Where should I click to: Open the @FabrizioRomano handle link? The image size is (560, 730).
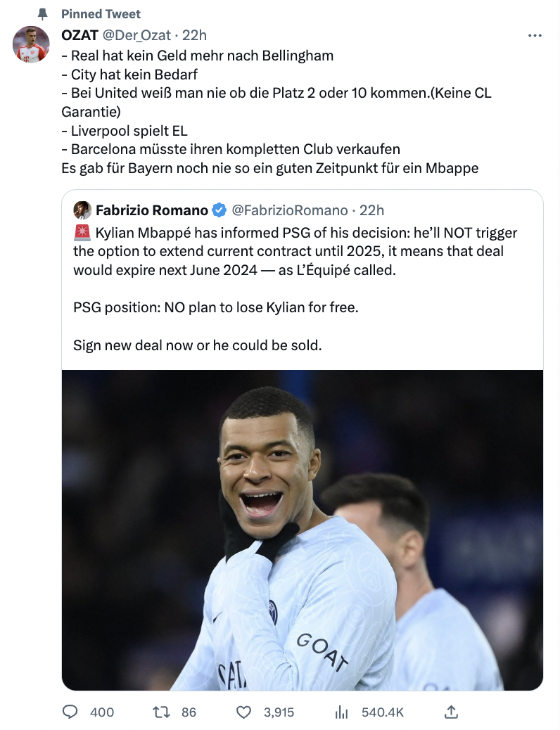[x=290, y=210]
